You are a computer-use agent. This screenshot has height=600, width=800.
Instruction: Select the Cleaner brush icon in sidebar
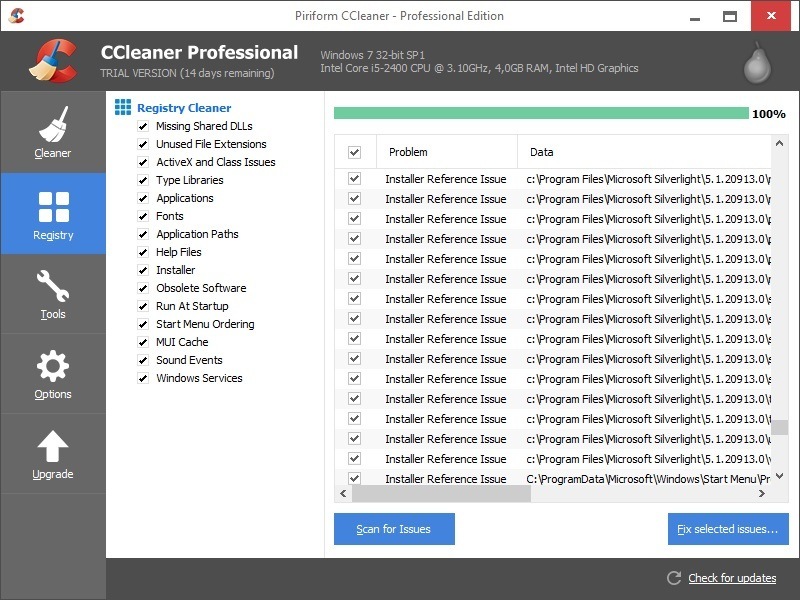coord(52,123)
